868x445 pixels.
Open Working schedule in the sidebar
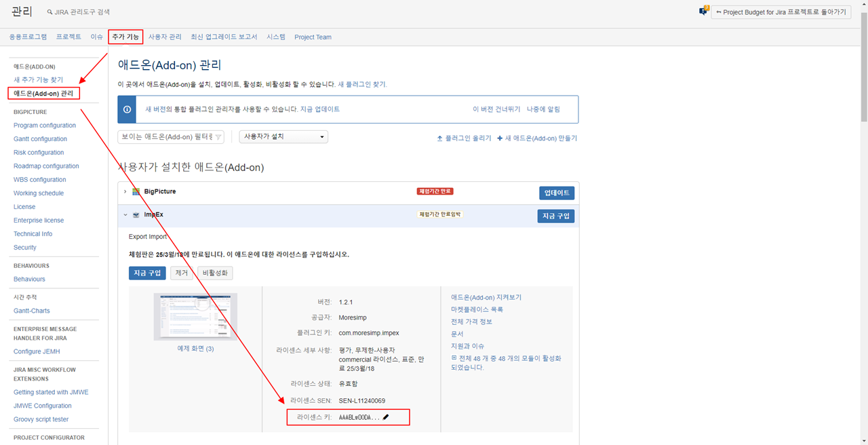point(39,193)
